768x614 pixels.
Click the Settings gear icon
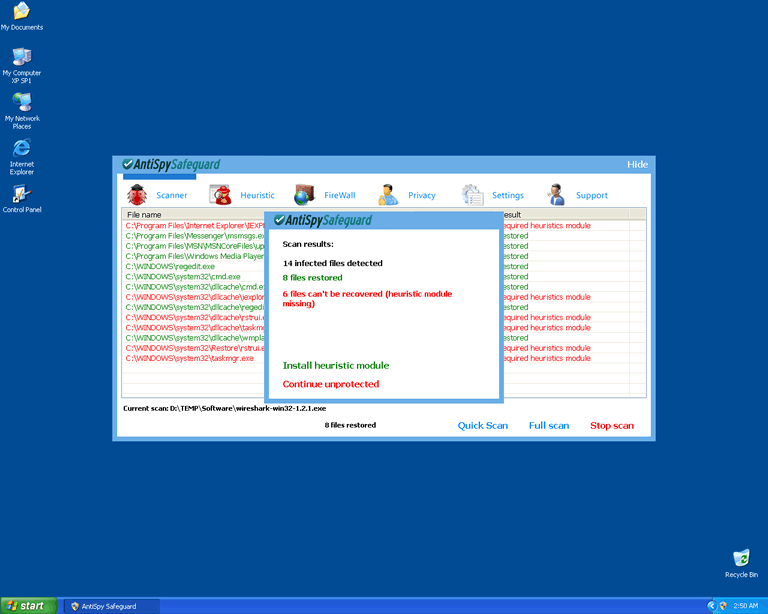[x=472, y=195]
